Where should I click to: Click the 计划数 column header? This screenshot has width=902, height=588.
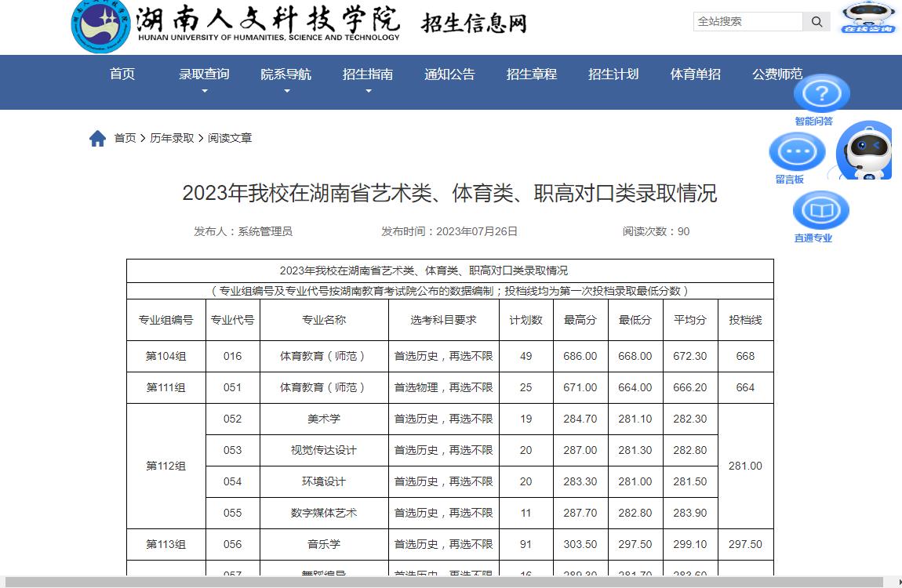526,320
